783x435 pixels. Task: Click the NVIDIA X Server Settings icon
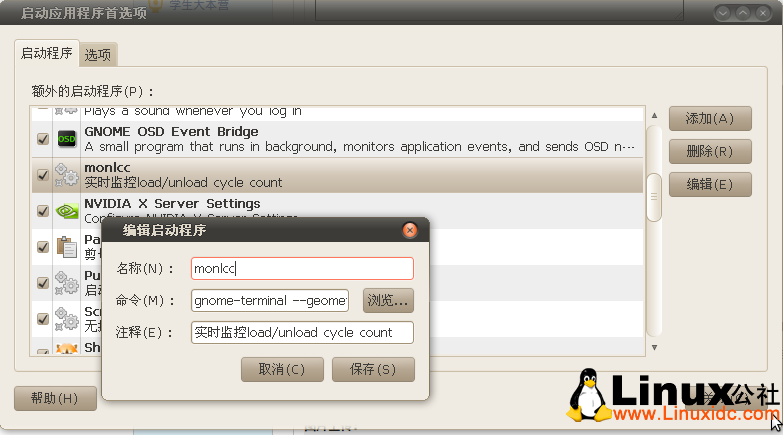[67, 211]
